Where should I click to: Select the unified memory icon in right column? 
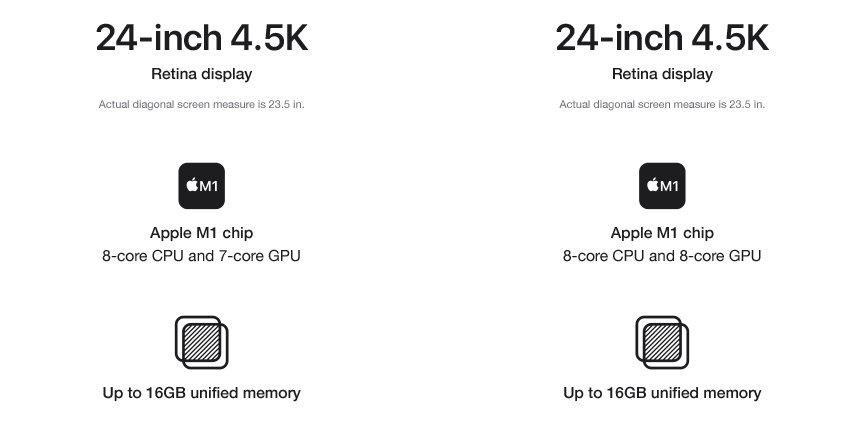(662, 342)
